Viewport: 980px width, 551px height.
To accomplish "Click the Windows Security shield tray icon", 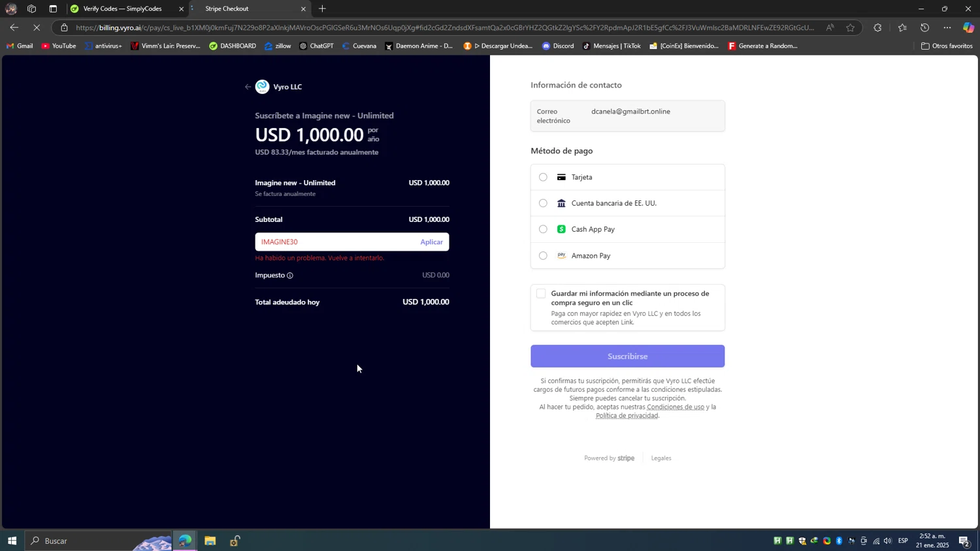I will [802, 541].
